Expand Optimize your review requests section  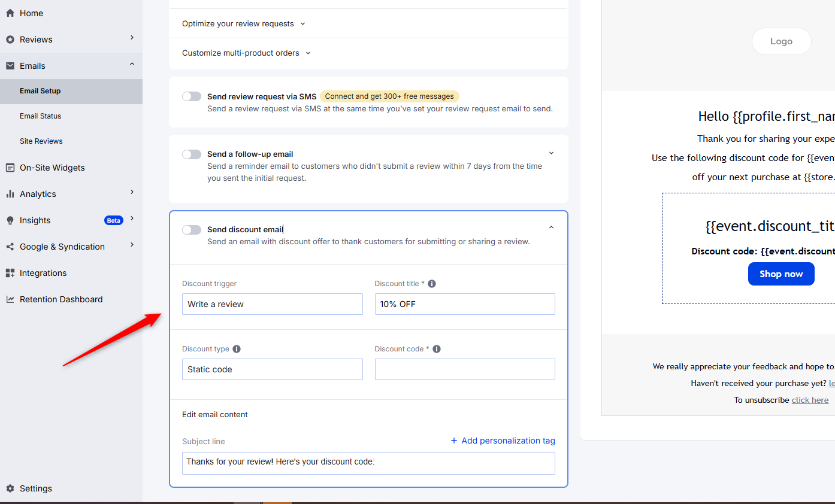[x=244, y=24]
